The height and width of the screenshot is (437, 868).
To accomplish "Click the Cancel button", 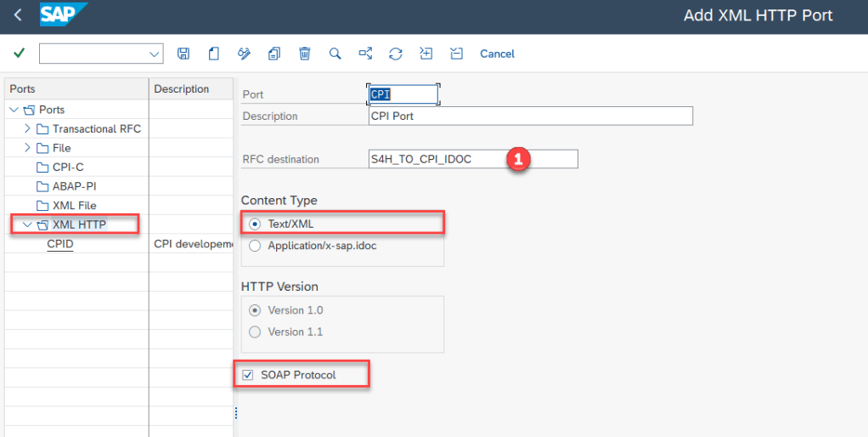I will tap(497, 54).
